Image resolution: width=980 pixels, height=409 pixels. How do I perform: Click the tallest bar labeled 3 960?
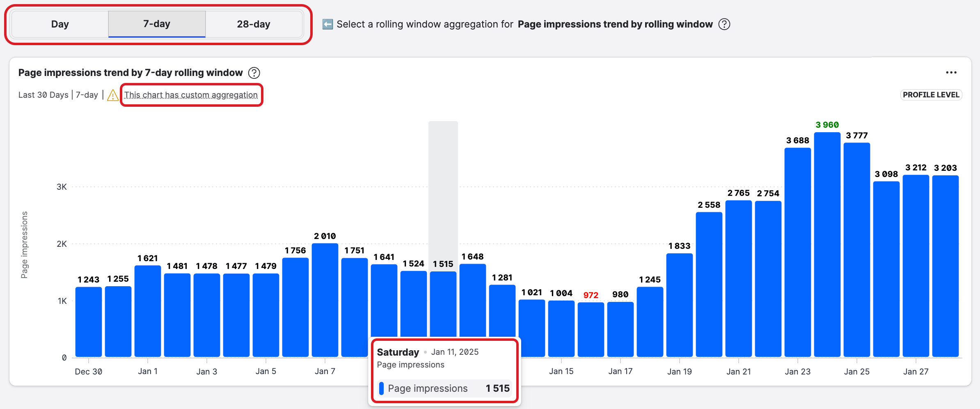827,246
